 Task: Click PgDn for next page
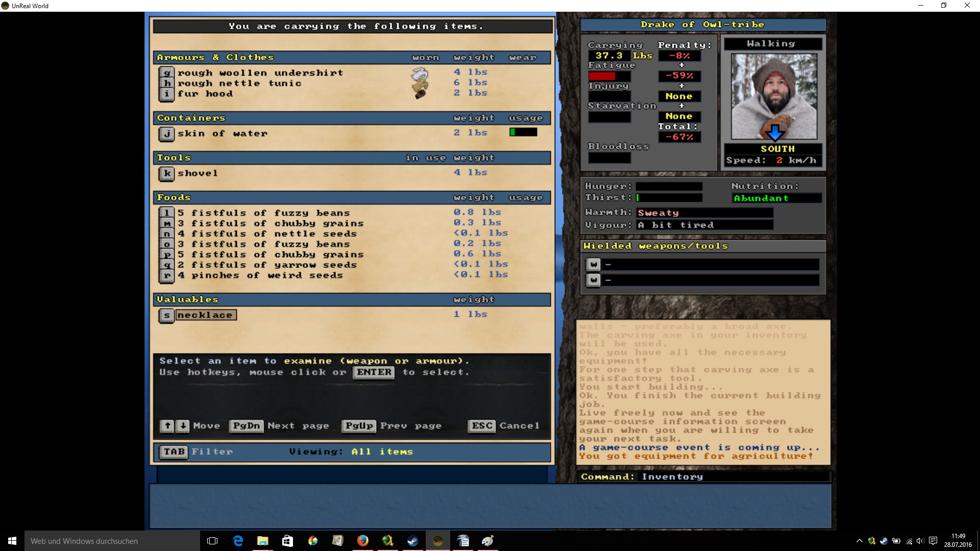pyautogui.click(x=247, y=425)
